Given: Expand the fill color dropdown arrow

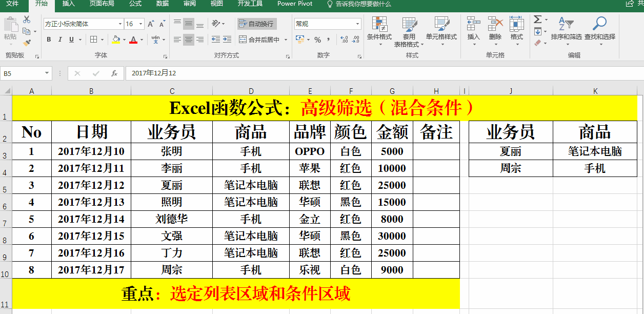Looking at the screenshot, I should click(x=124, y=40).
